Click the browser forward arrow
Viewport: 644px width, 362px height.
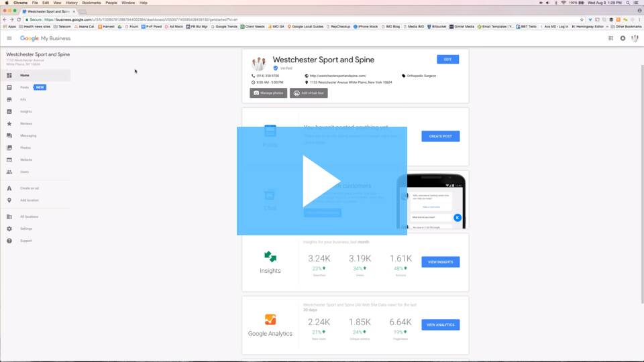pos(11,19)
